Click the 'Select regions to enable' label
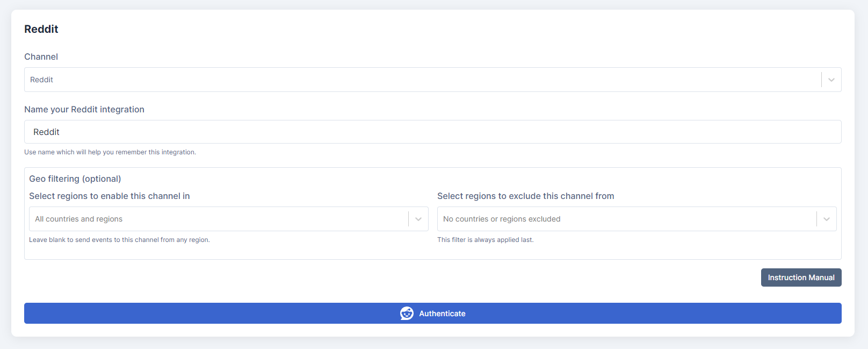 click(x=110, y=196)
